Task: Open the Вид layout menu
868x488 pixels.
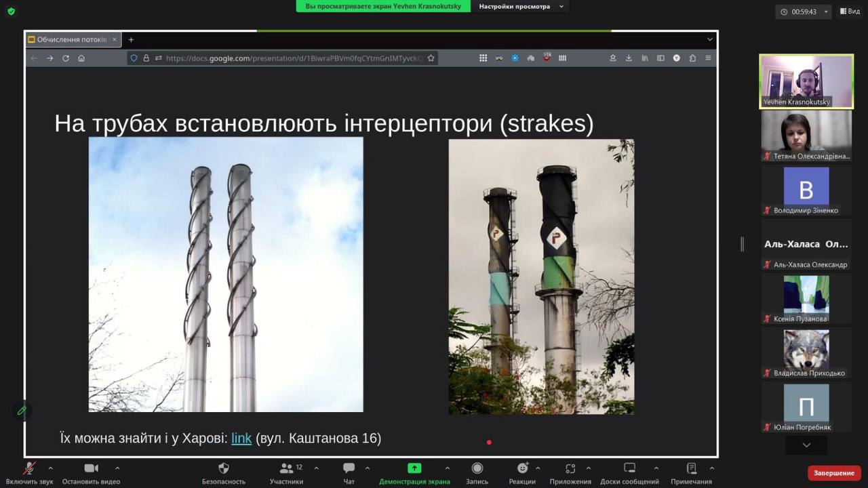Action: (850, 12)
